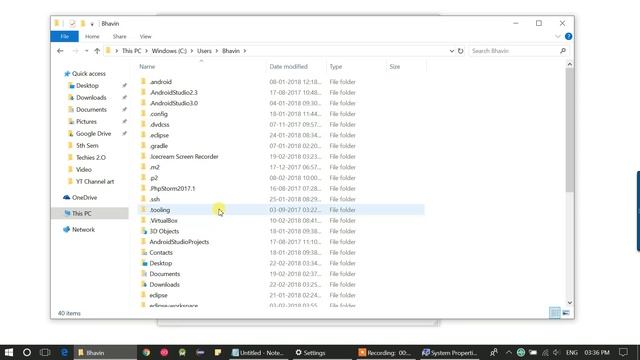Open Cortana search circle on taskbar

pyautogui.click(x=27, y=352)
